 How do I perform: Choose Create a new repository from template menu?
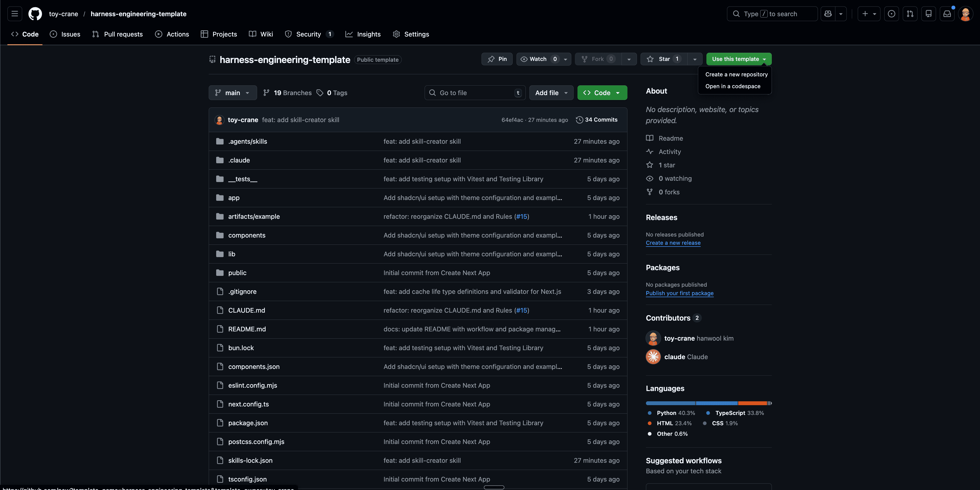[736, 74]
